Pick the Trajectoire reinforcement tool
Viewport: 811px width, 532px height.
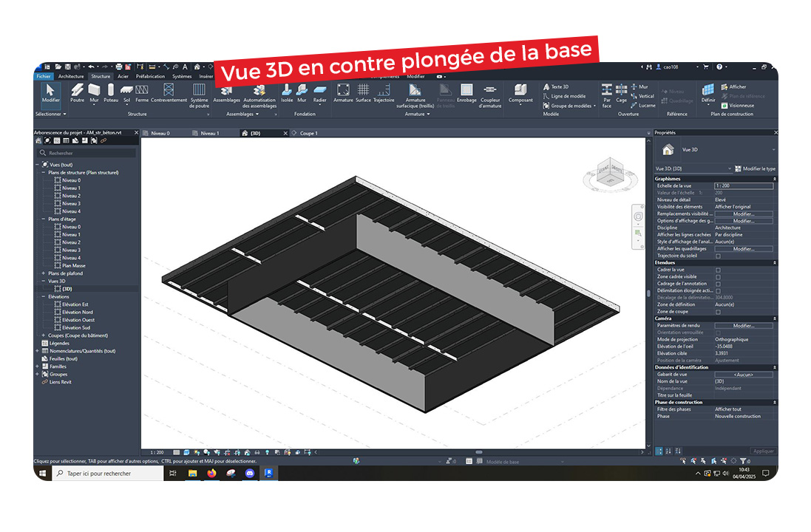click(x=384, y=93)
